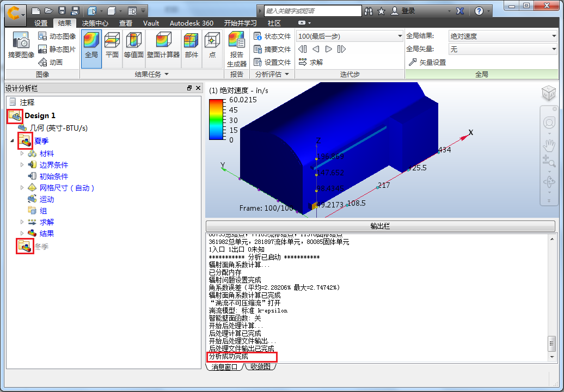Open the 状态文件
The image size is (564, 392).
click(272, 36)
